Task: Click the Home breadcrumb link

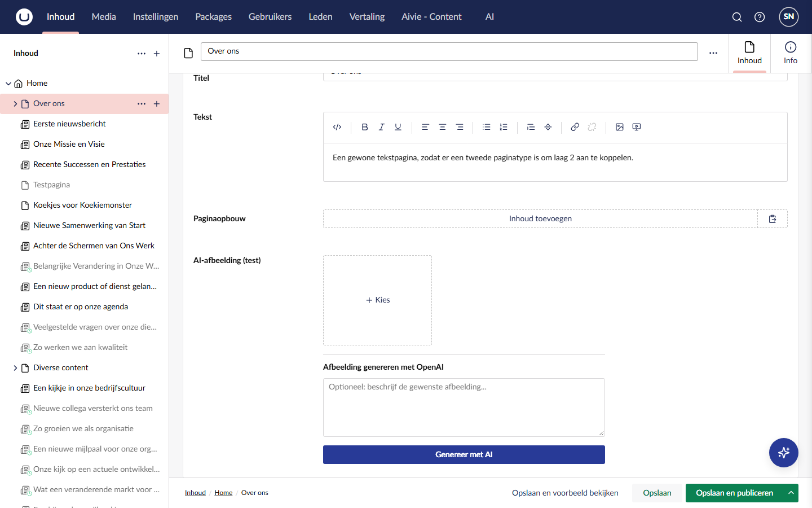Action: point(223,493)
